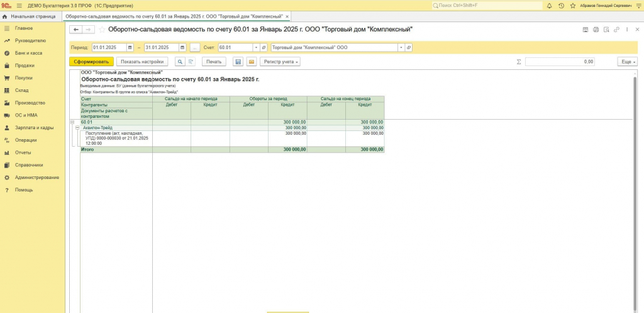
Task: Select the Поступление (акт, накладная, УПД) document cell
Action: tap(116, 139)
